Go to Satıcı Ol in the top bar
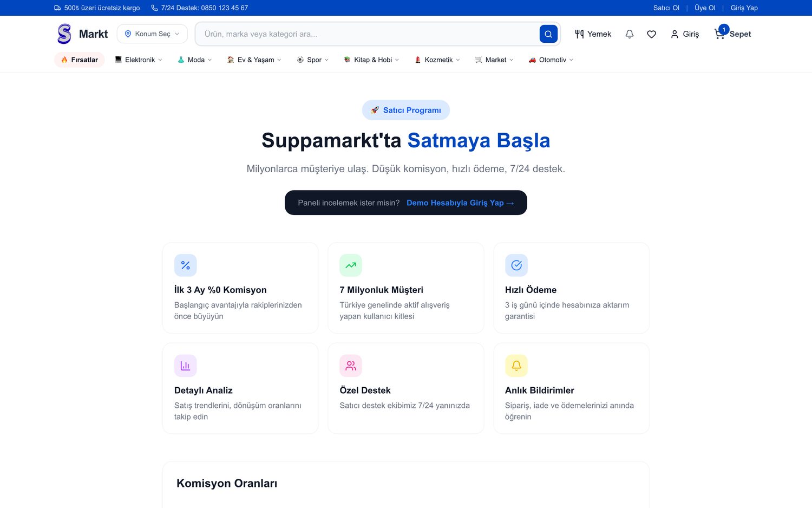This screenshot has width=812, height=508. (666, 8)
